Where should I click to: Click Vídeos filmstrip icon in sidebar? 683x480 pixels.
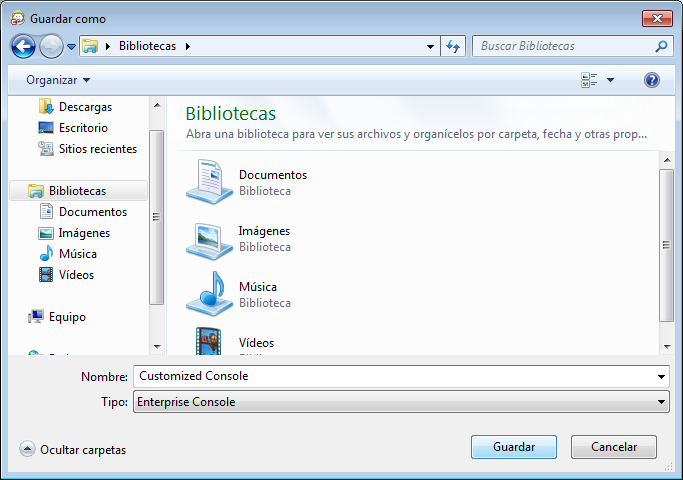click(46, 275)
